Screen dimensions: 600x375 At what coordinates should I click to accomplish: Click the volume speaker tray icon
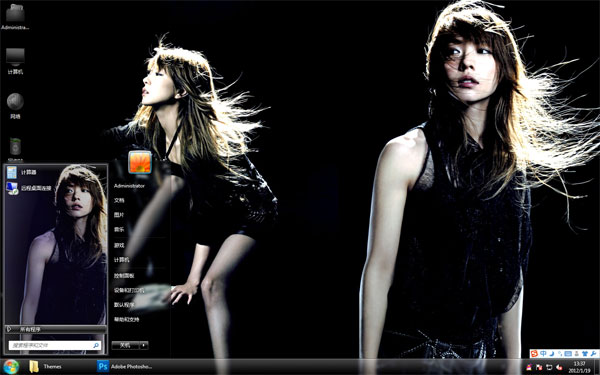point(559,367)
